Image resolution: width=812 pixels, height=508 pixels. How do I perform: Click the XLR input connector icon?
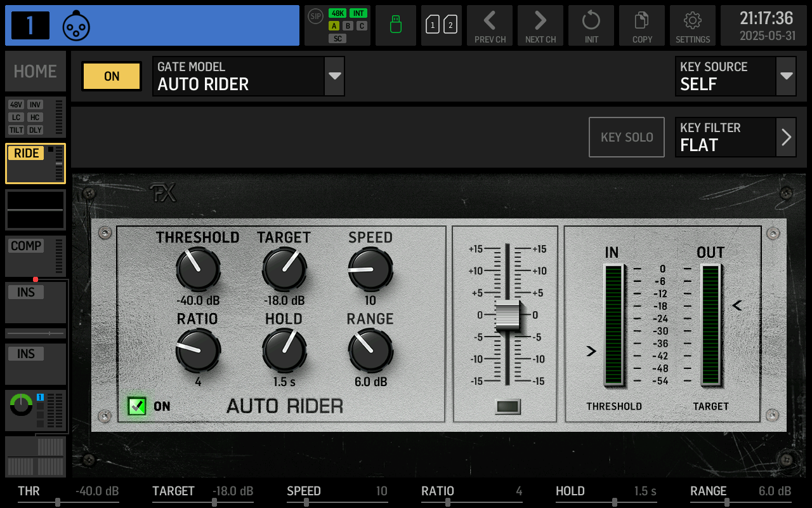pos(76,26)
